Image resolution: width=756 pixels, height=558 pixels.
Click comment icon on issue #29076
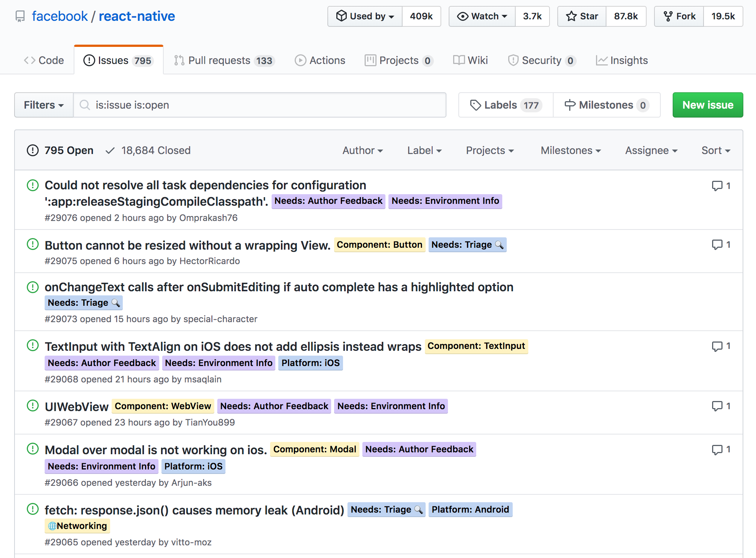pos(717,186)
